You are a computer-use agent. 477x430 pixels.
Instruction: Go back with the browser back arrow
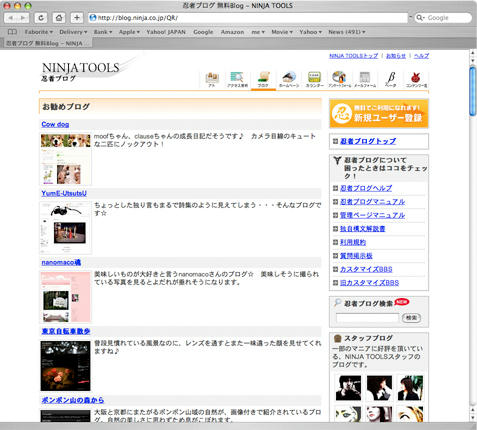click(11, 18)
